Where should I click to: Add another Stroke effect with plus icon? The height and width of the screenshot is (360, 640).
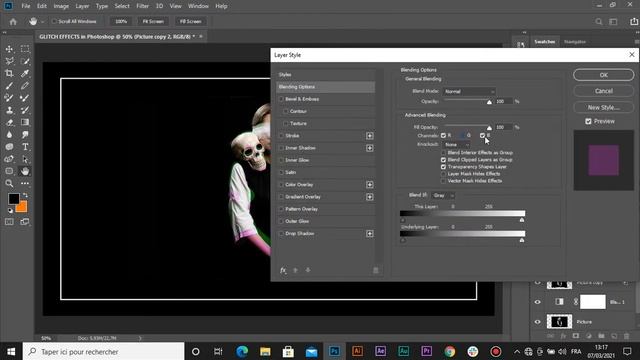(x=369, y=136)
